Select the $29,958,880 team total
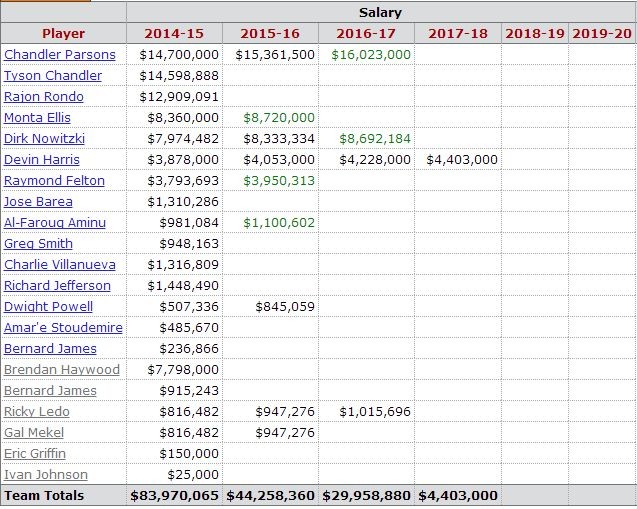The height and width of the screenshot is (509, 637). [366, 496]
